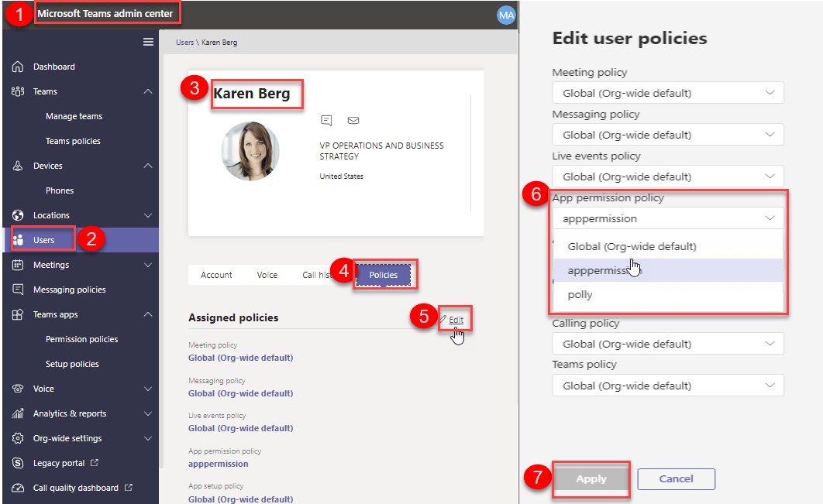The width and height of the screenshot is (823, 504).
Task: Click the Apply button
Action: pos(591,479)
